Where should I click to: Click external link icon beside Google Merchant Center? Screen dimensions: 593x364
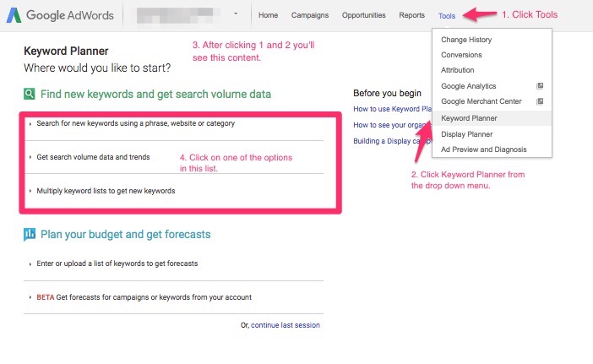(540, 101)
